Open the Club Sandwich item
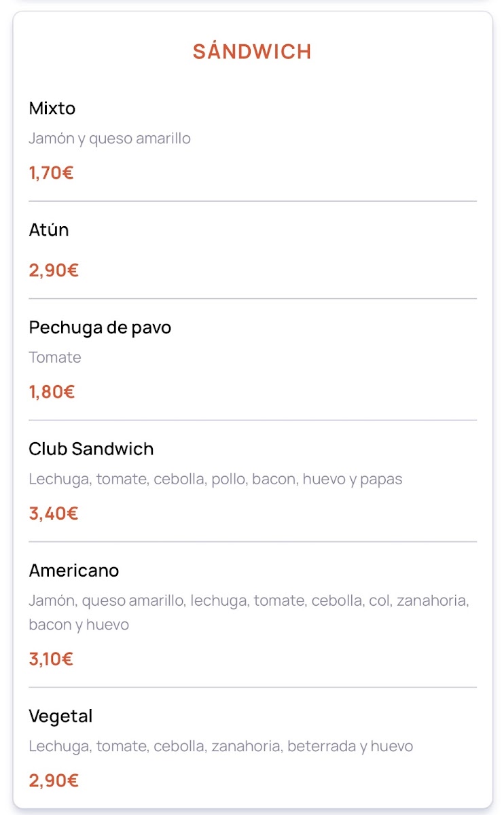Viewport: 504px width, 815px height. pos(91,449)
